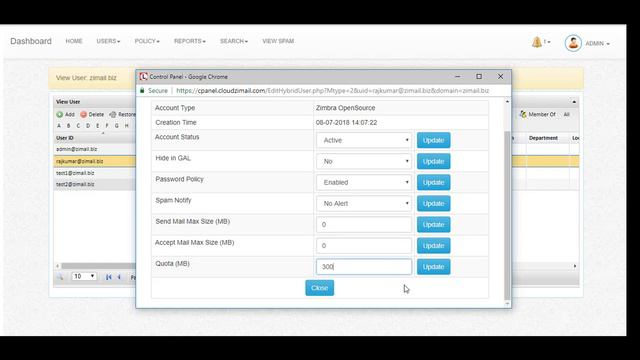Go to first page pager icon
This screenshot has width=640, height=360.
[x=109, y=277]
